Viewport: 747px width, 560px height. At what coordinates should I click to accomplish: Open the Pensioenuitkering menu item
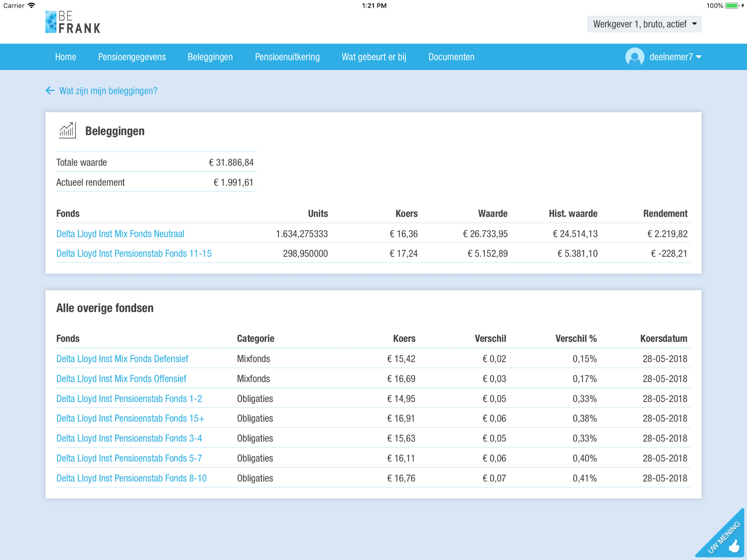[x=287, y=57]
